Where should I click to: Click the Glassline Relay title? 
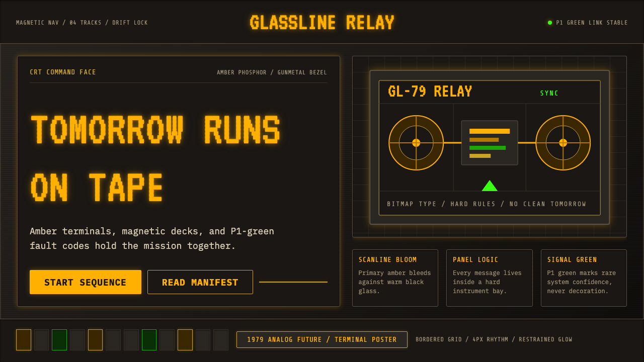(322, 23)
